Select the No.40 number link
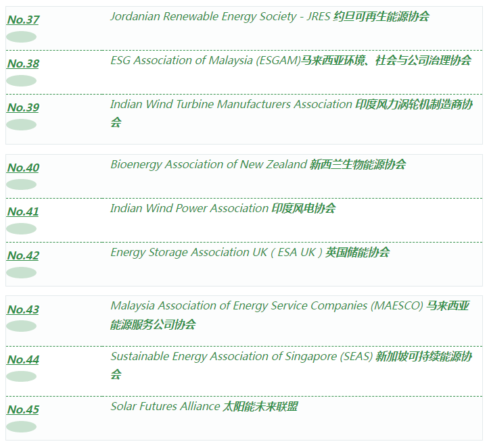Viewport: 489px width, 448px height. click(x=23, y=168)
